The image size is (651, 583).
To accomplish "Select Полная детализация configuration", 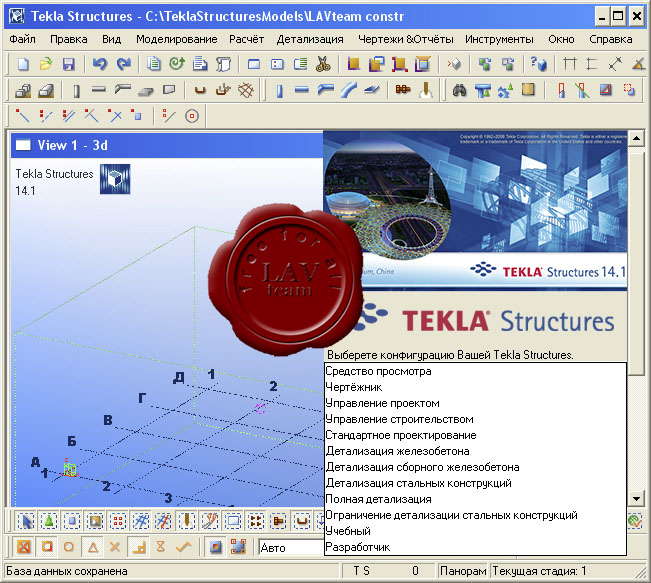I will (x=475, y=499).
